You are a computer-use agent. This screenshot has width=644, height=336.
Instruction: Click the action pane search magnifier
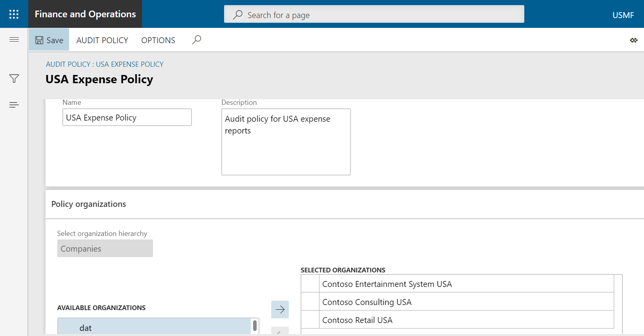197,40
